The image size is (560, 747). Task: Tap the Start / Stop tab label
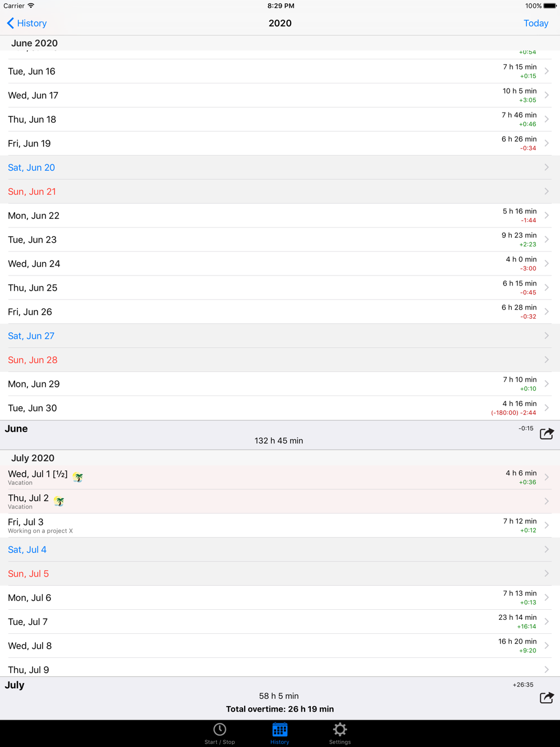[x=220, y=742]
